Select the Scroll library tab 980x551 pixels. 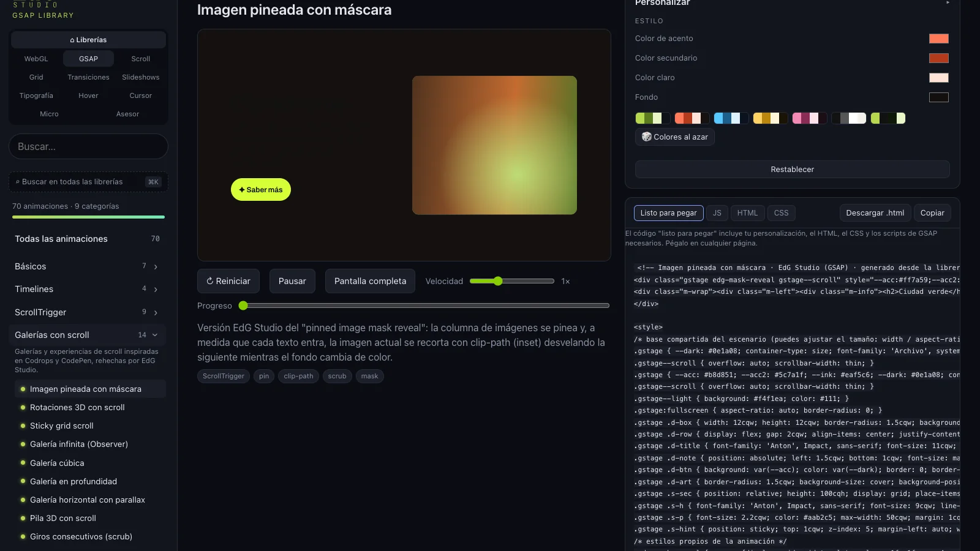141,59
